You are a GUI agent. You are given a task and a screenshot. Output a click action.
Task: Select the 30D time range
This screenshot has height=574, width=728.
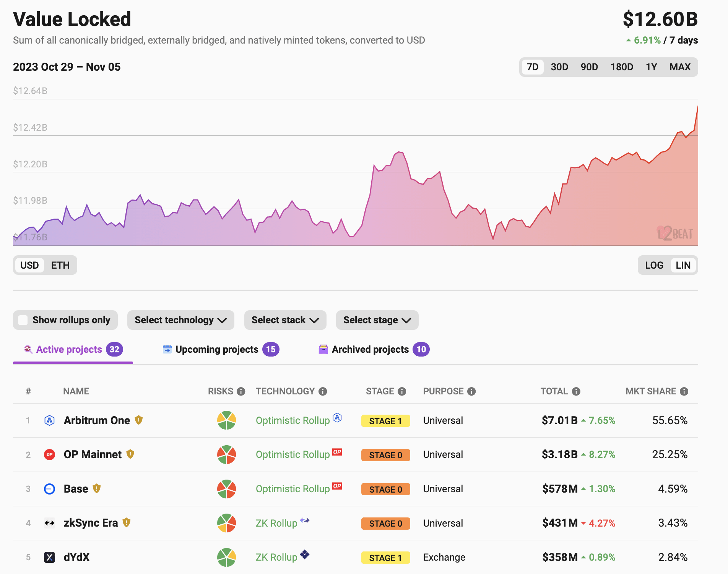[x=559, y=66]
